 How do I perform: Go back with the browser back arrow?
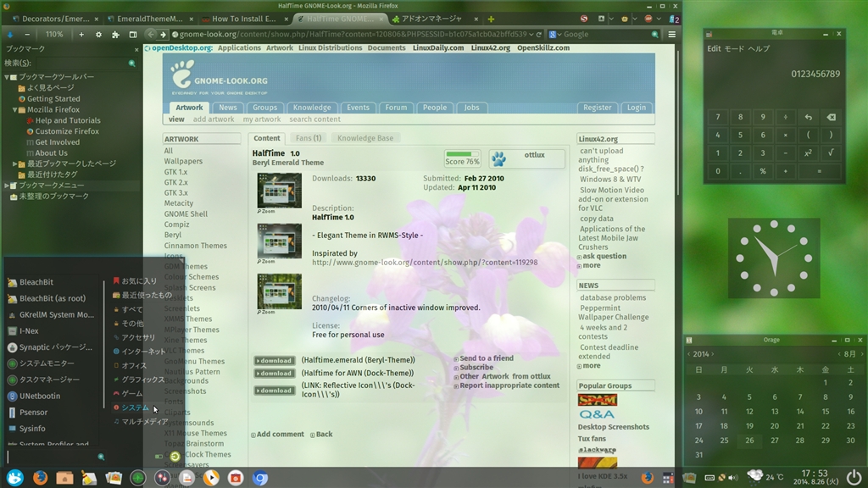[x=151, y=34]
